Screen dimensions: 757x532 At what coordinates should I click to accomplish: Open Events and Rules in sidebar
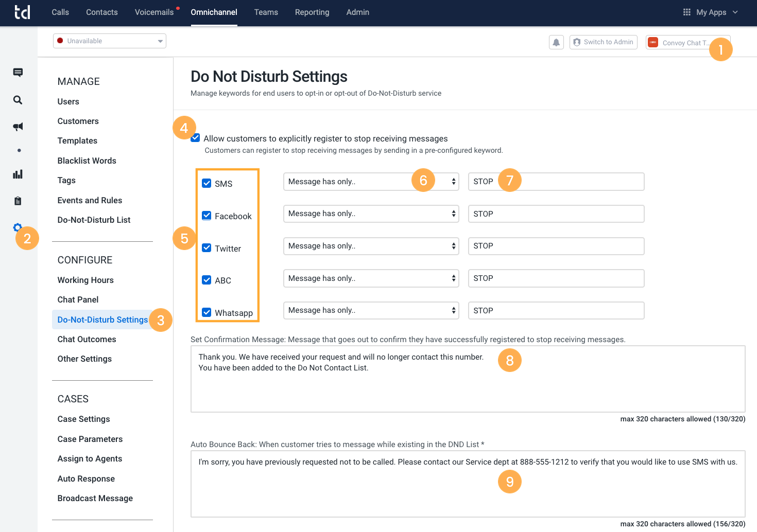90,200
